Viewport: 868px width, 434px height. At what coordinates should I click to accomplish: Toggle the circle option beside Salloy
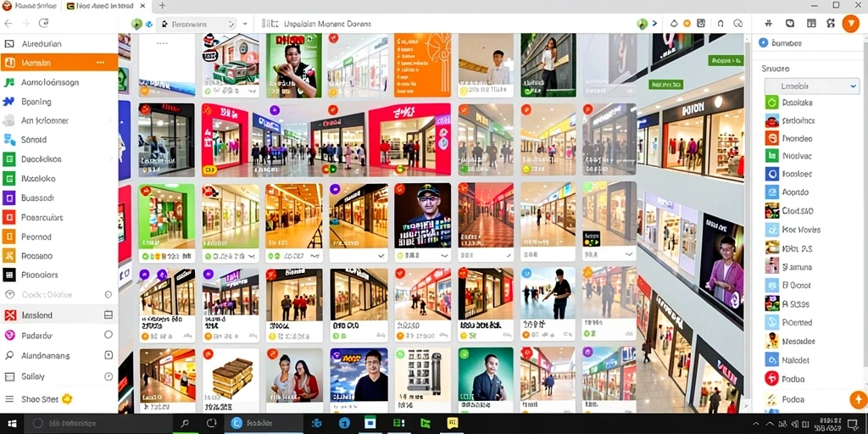[108, 376]
